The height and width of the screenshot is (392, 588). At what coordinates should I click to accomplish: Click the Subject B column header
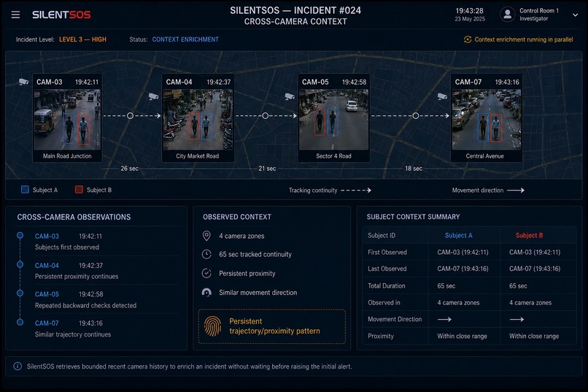pyautogui.click(x=529, y=235)
